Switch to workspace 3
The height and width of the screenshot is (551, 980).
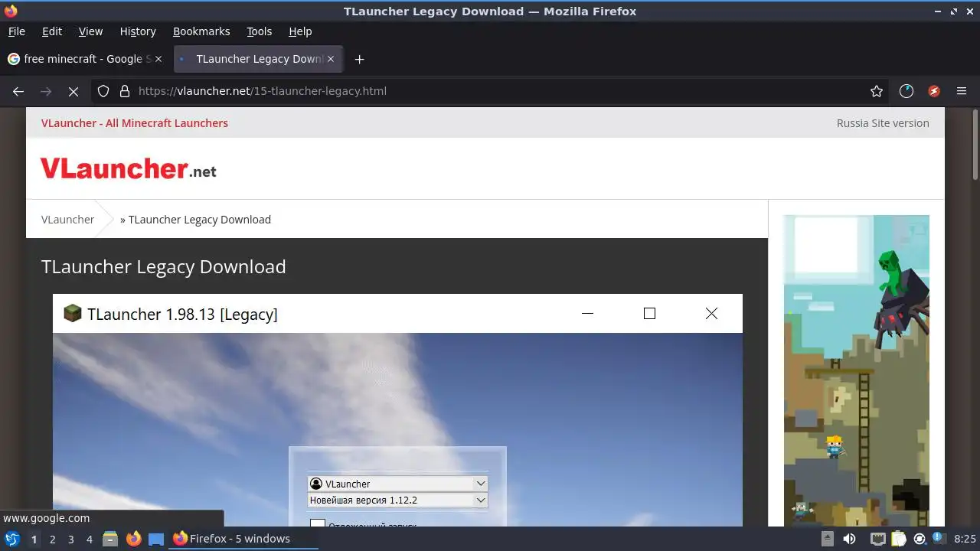coord(70,539)
